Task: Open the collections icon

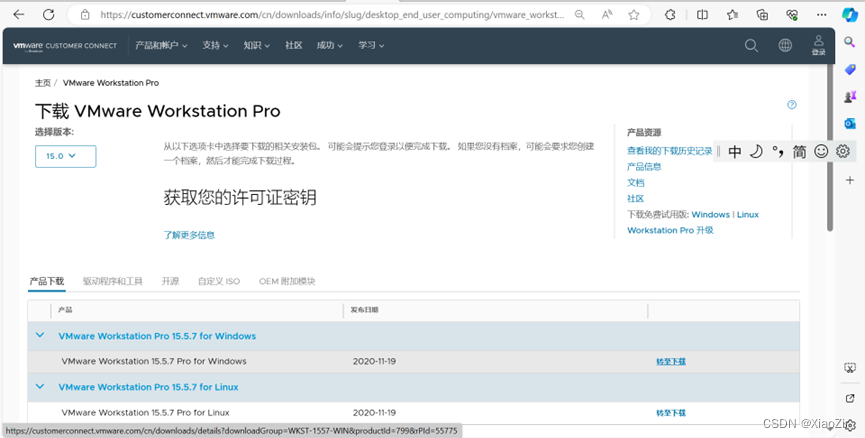Action: [x=762, y=15]
